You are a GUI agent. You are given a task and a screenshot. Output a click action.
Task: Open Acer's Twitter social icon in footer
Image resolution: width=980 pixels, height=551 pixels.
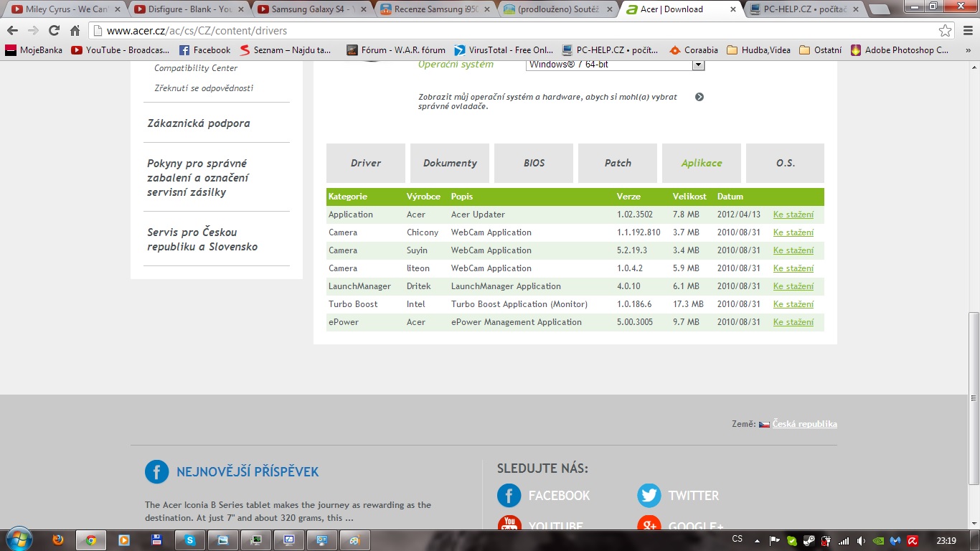pyautogui.click(x=649, y=495)
